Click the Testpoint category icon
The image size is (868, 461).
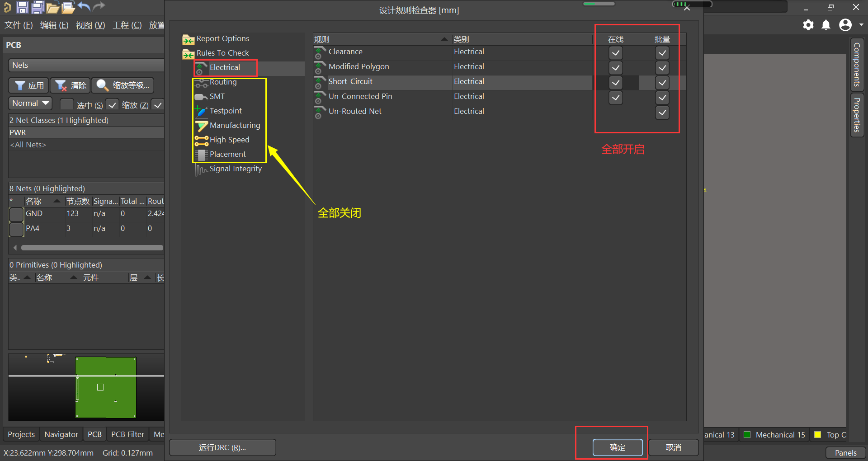coord(201,111)
